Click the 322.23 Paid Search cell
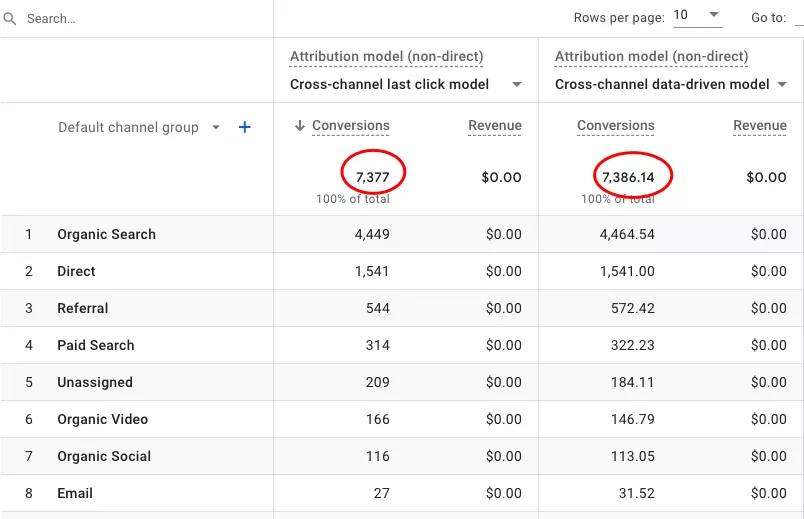Screen dimensions: 804x519 click(633, 345)
